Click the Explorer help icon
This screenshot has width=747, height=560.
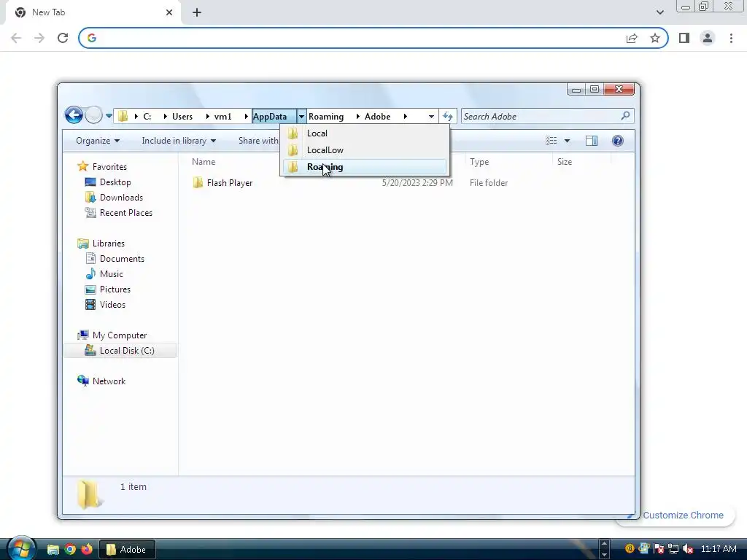click(x=618, y=141)
